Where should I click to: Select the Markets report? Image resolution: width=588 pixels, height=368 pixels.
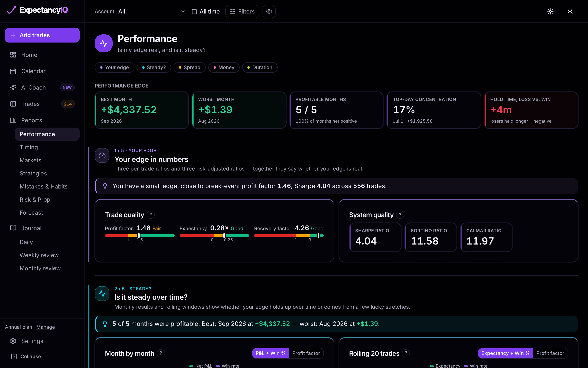point(47,160)
